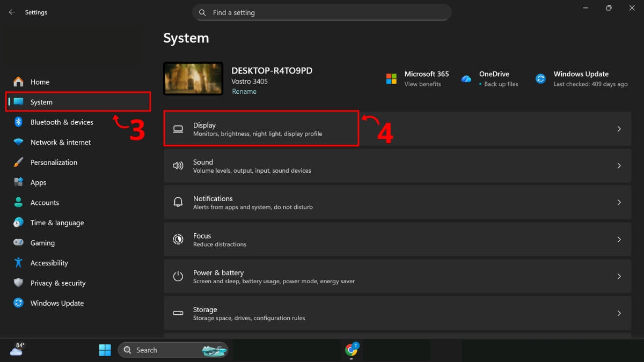
Task: Click the System monitor icon in sidebar
Action: [x=19, y=102]
